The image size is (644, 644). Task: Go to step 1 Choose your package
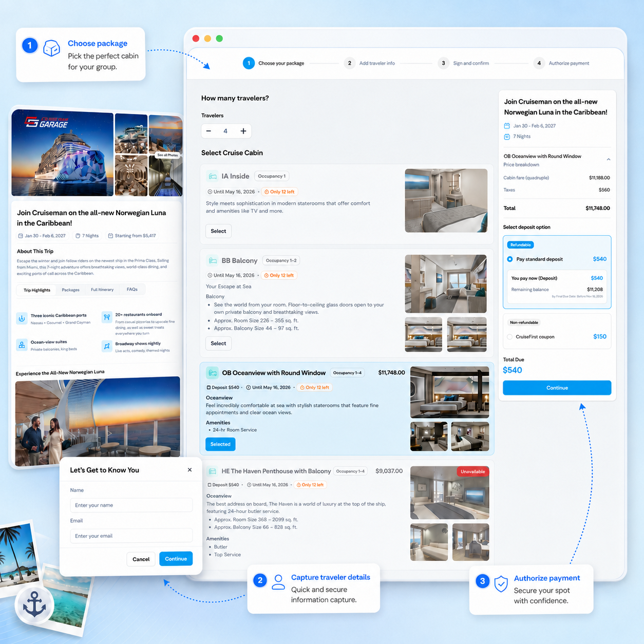274,63
